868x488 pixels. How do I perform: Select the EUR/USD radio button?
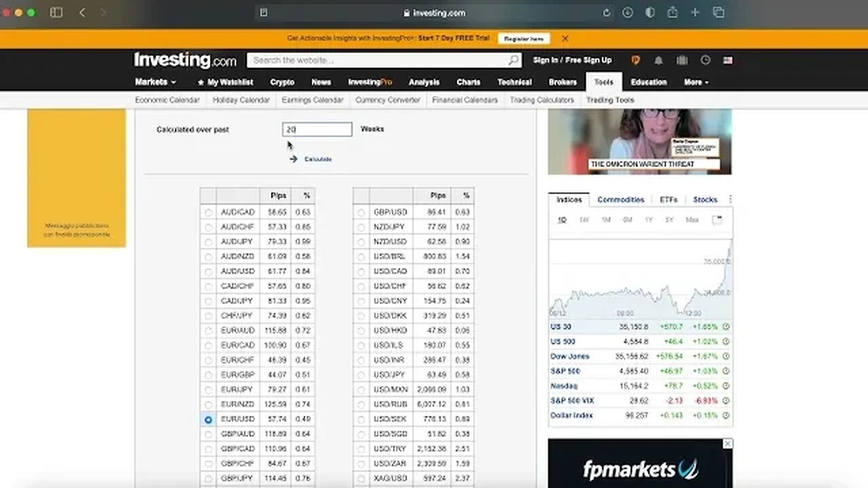pos(208,420)
